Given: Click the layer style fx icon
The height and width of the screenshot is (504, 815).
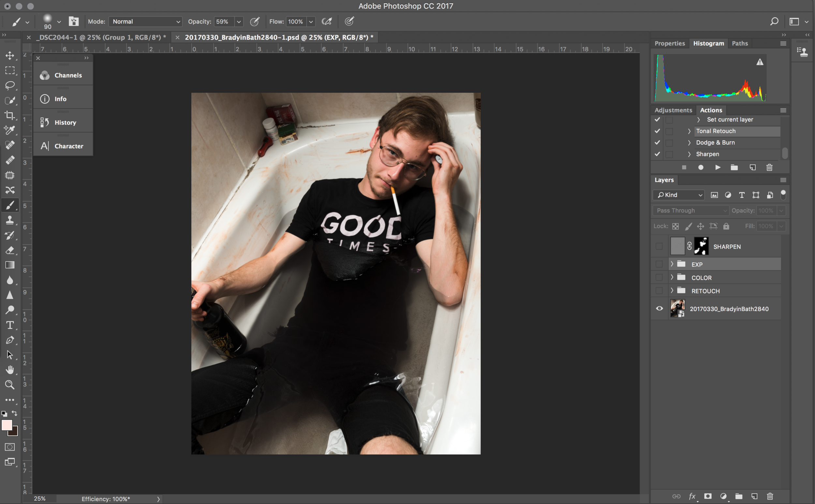Looking at the screenshot, I should coord(692,496).
